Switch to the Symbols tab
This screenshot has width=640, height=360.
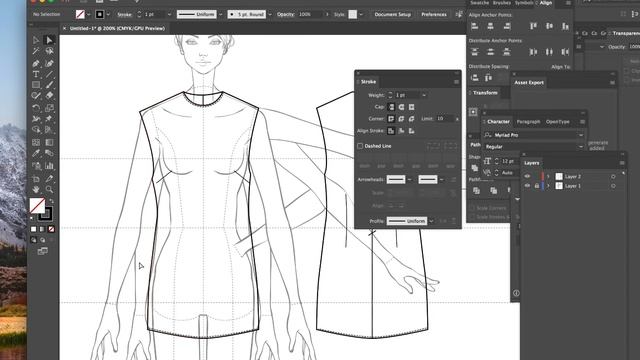tap(524, 3)
